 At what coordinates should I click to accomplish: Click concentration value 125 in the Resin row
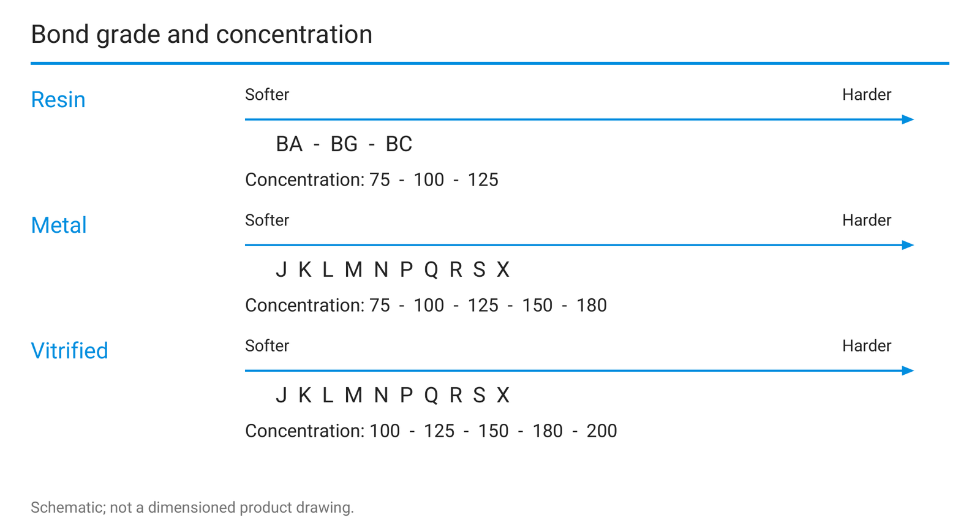pos(483,179)
